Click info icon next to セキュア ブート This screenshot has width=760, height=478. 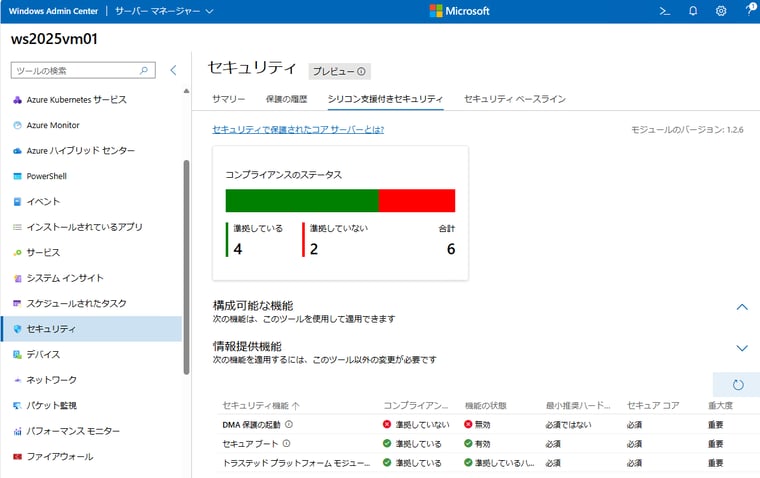point(286,443)
